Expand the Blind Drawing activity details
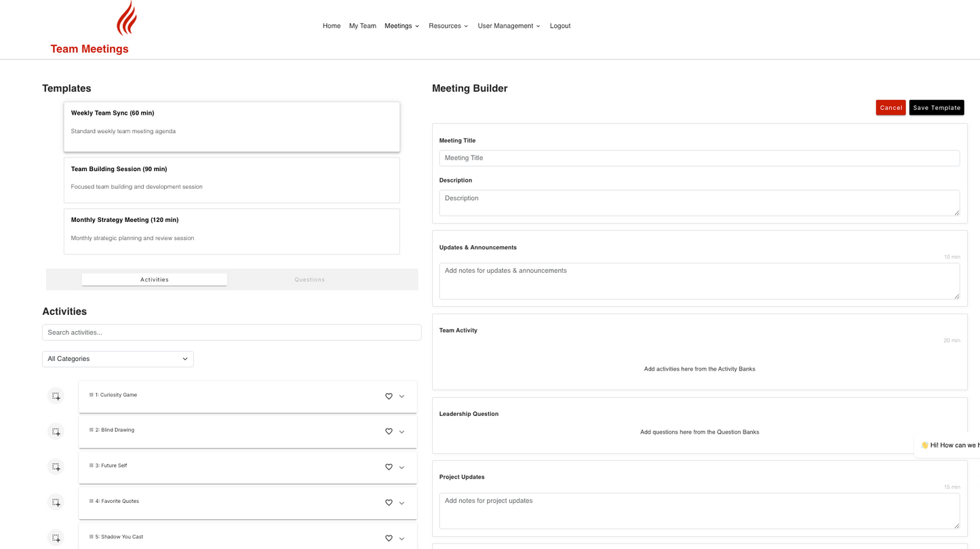 tap(401, 432)
